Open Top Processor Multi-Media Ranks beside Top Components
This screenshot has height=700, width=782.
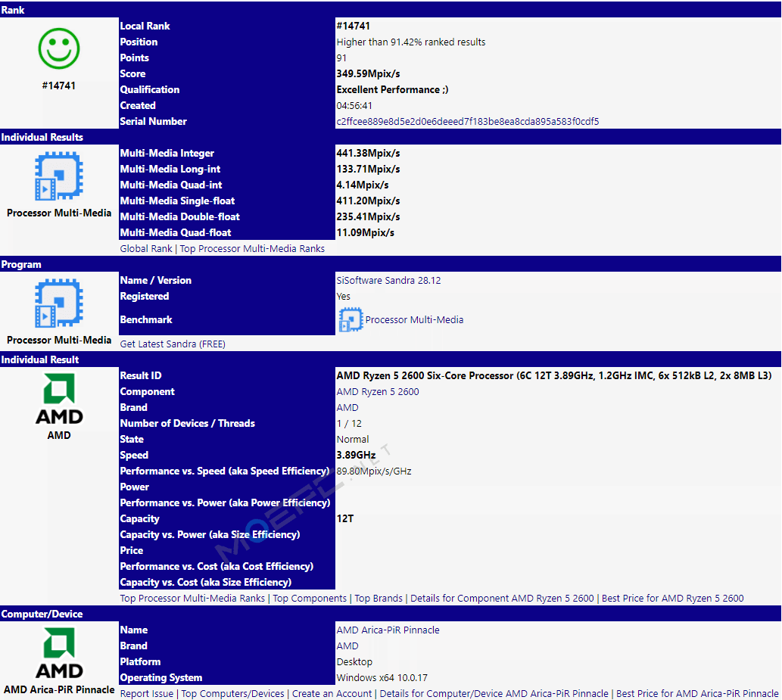coord(192,599)
